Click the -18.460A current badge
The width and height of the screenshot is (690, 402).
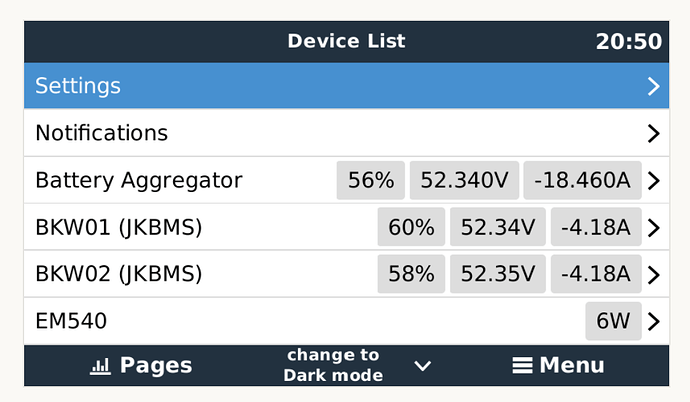(582, 180)
